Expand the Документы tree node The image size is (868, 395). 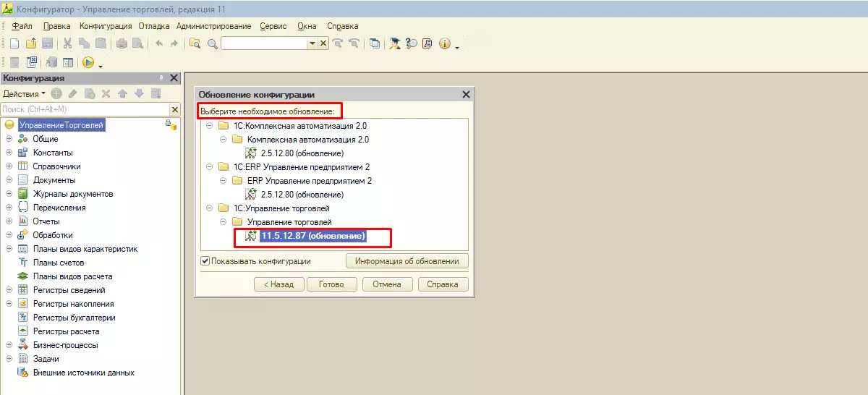point(9,180)
